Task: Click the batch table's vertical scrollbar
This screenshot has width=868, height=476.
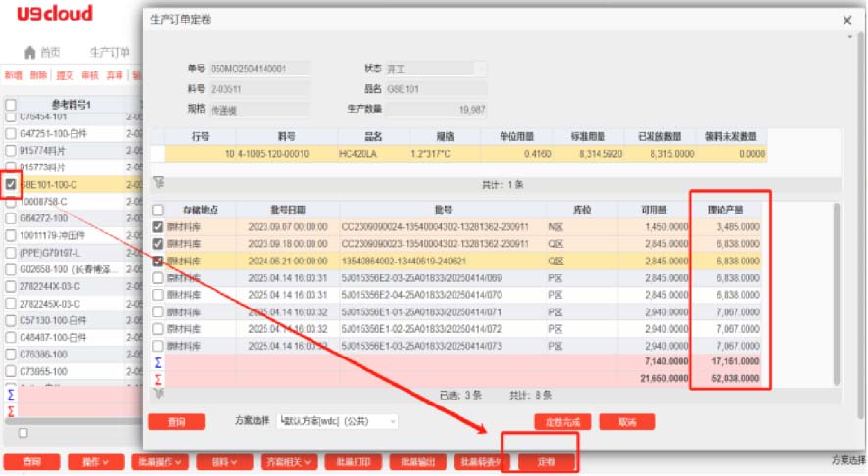Action: point(836,294)
